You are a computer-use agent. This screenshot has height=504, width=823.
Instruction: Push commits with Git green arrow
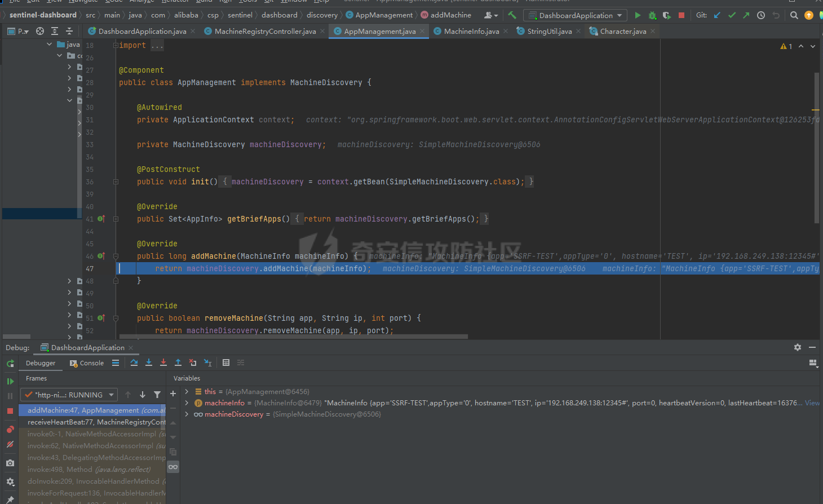(746, 15)
